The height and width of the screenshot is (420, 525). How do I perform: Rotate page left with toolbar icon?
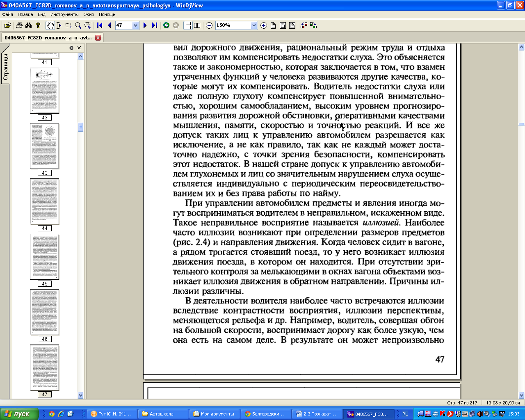(304, 25)
